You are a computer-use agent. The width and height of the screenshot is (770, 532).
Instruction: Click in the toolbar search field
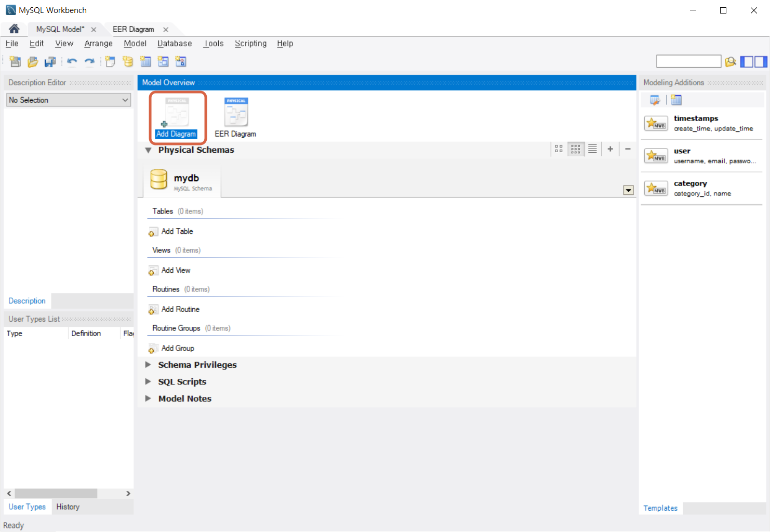coord(688,61)
